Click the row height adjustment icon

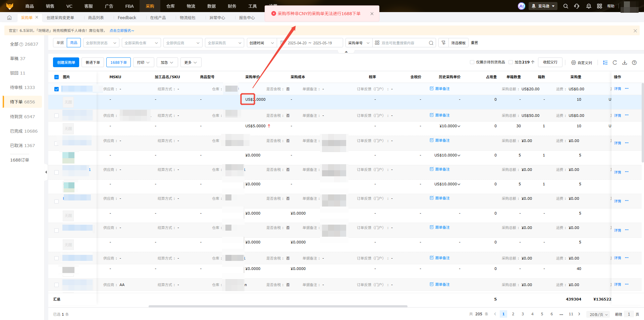(605, 62)
